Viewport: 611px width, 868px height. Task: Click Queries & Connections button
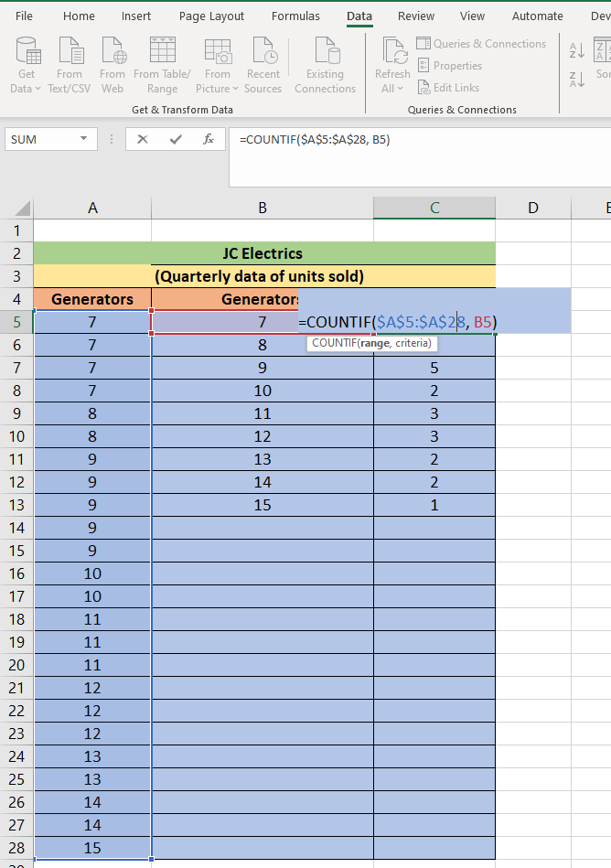pyautogui.click(x=481, y=44)
